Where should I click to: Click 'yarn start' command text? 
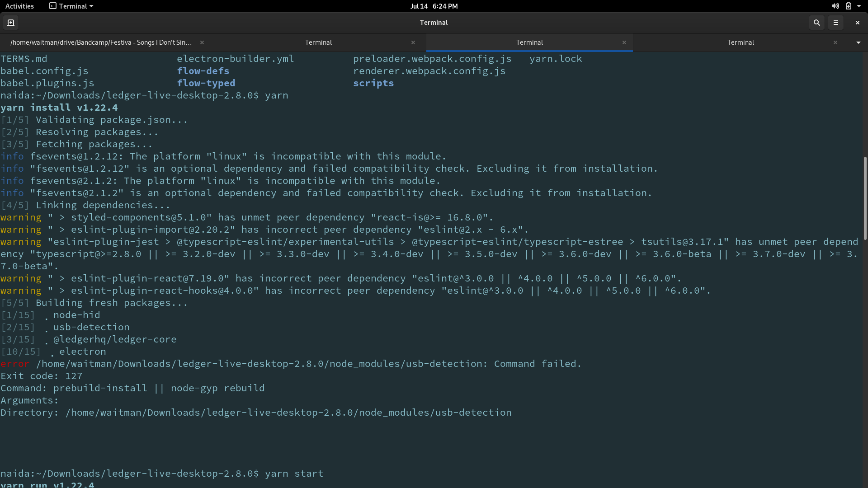coord(294,474)
